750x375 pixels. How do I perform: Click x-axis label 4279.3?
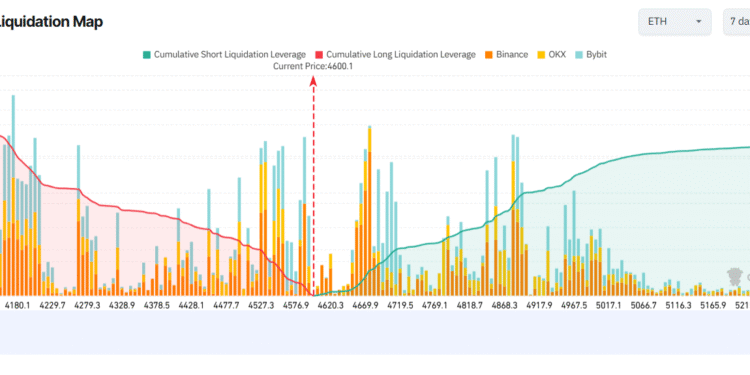click(87, 305)
